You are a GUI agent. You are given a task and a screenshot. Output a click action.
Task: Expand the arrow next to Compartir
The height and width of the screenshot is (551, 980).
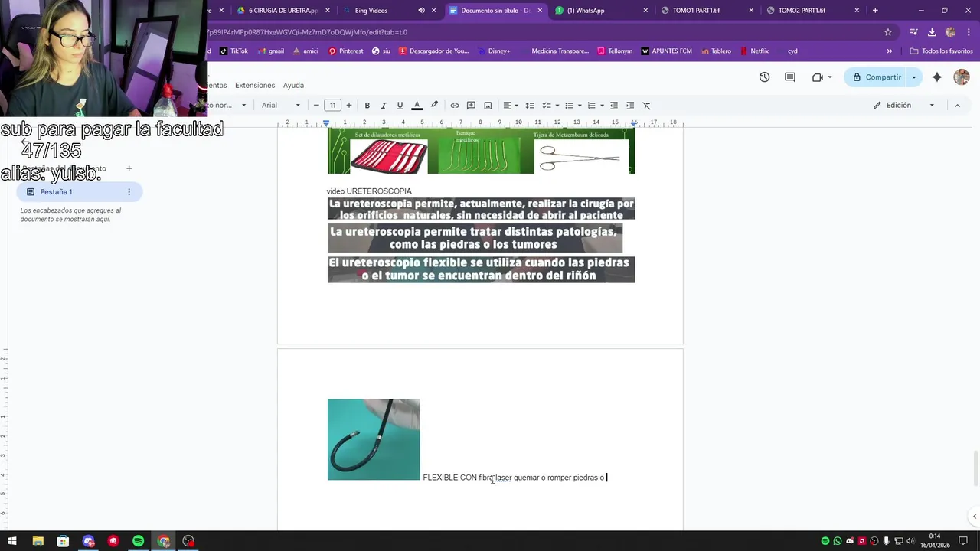914,77
